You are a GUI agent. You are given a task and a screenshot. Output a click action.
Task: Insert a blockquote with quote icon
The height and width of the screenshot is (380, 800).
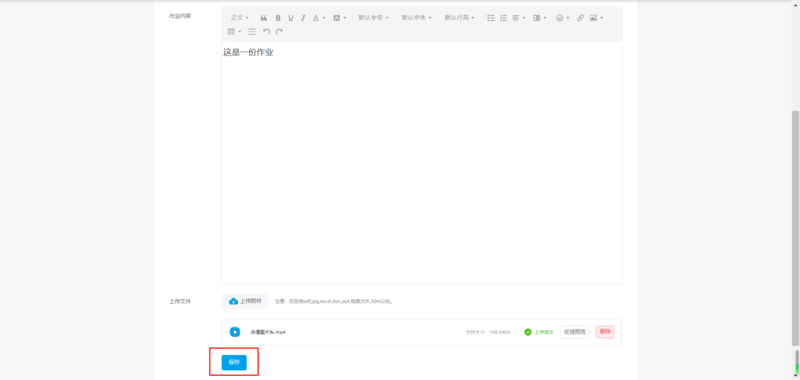click(x=264, y=18)
